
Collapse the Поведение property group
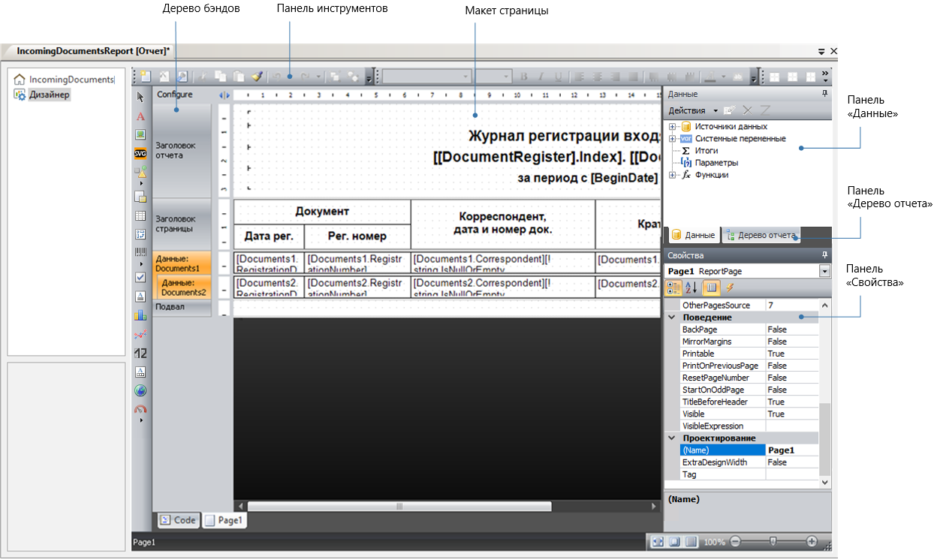pyautogui.click(x=673, y=318)
